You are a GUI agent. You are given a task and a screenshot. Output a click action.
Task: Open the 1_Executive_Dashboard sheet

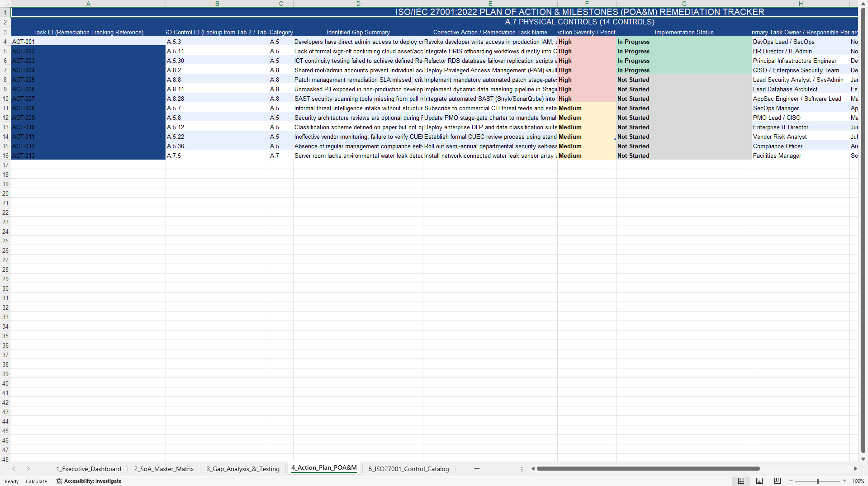(x=89, y=469)
